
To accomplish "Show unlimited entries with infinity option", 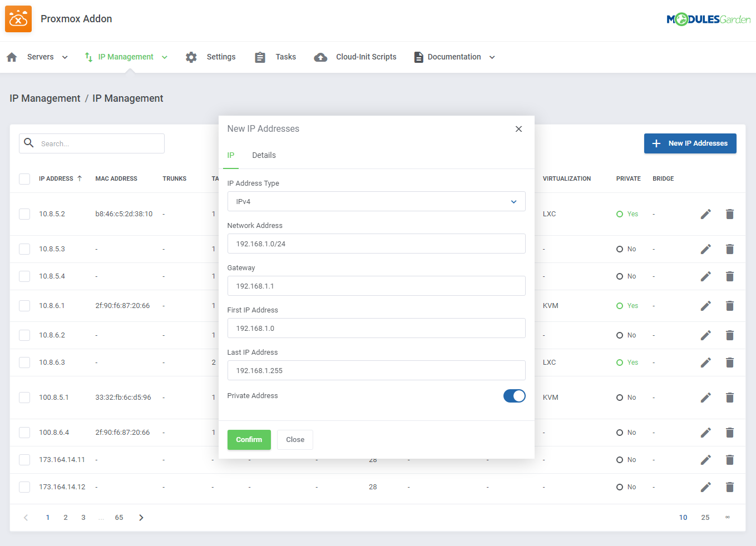I will [727, 518].
